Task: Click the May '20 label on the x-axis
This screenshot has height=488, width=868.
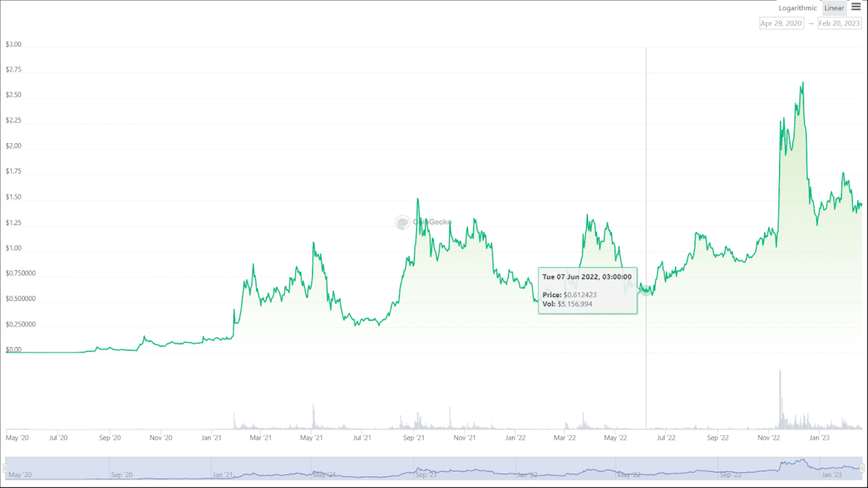Action: [x=16, y=437]
